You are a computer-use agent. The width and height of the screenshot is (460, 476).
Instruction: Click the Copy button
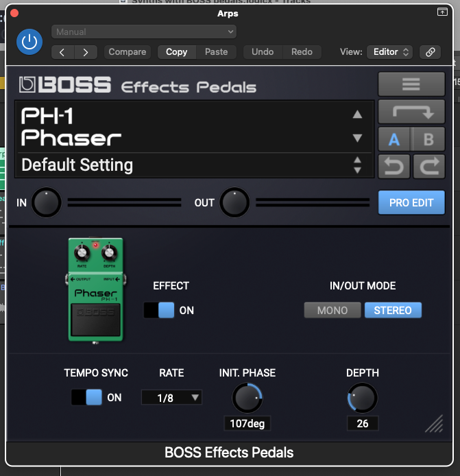tap(177, 52)
